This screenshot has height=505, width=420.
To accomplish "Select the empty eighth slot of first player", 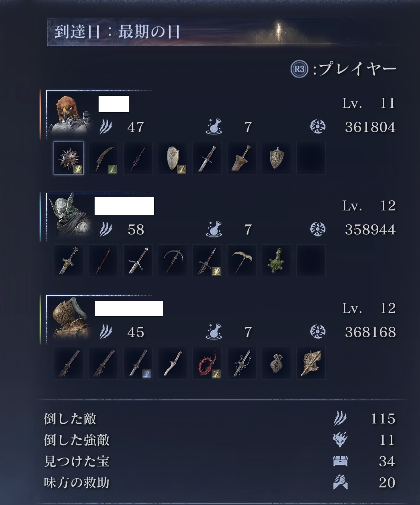I will pos(311,158).
